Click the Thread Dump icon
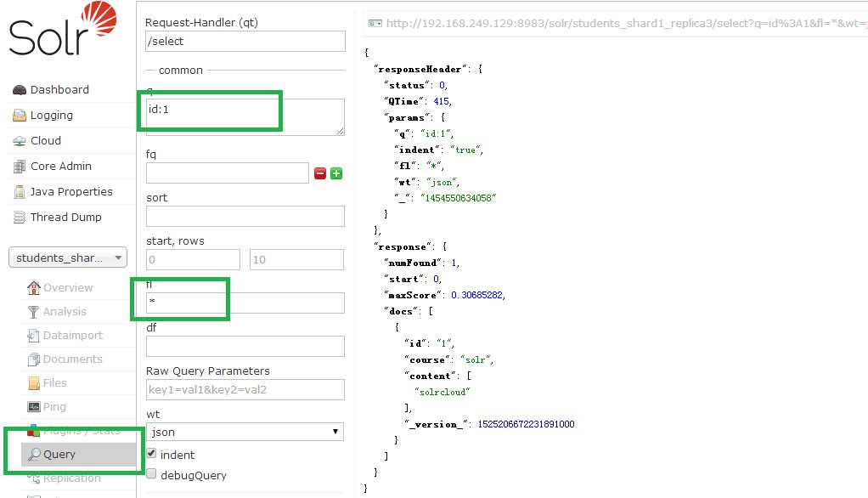This screenshot has height=498, width=868. (20, 218)
